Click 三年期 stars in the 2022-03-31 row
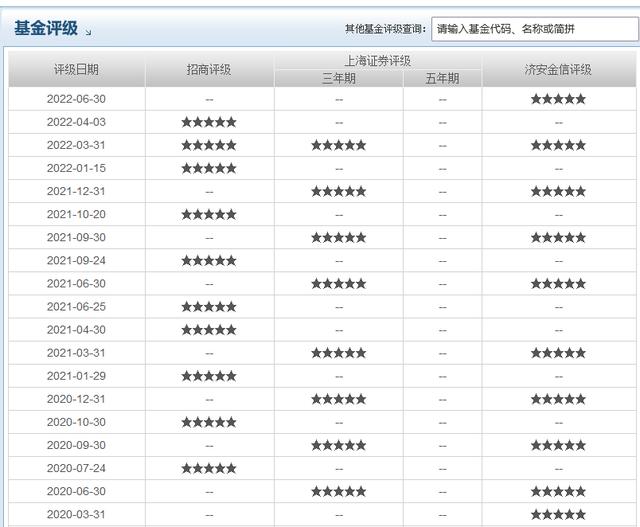Screen dimensions: 640x527 coord(339,145)
